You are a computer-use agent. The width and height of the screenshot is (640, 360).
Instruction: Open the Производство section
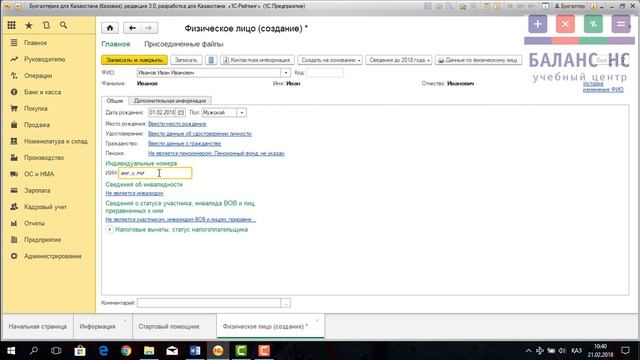[44, 158]
